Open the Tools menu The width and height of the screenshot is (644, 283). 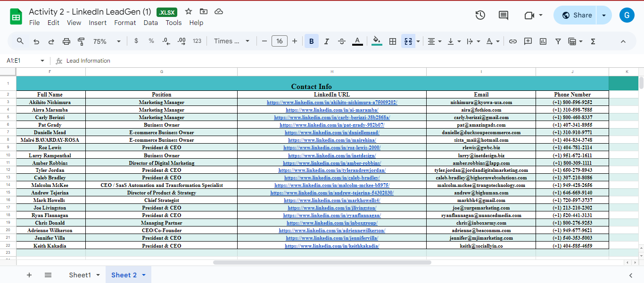point(173,23)
